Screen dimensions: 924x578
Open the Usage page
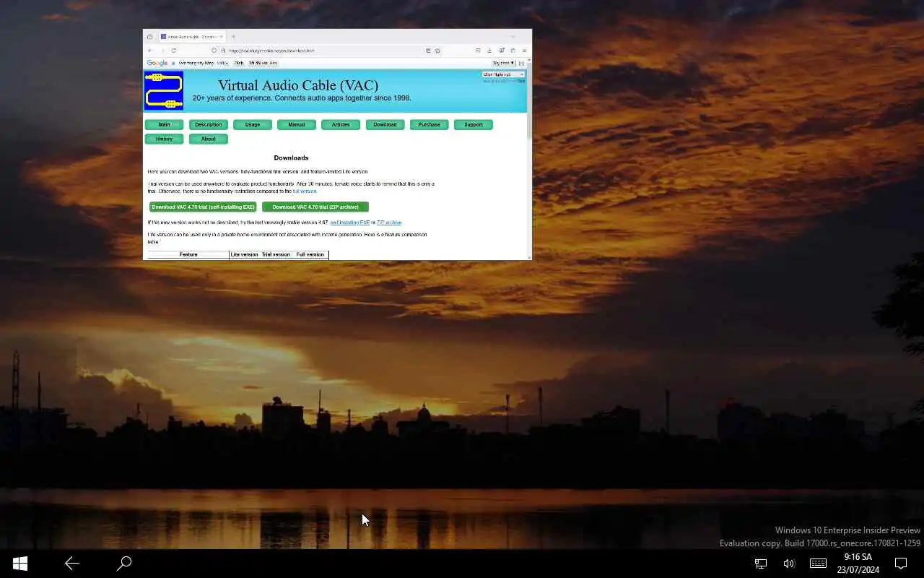[253, 124]
